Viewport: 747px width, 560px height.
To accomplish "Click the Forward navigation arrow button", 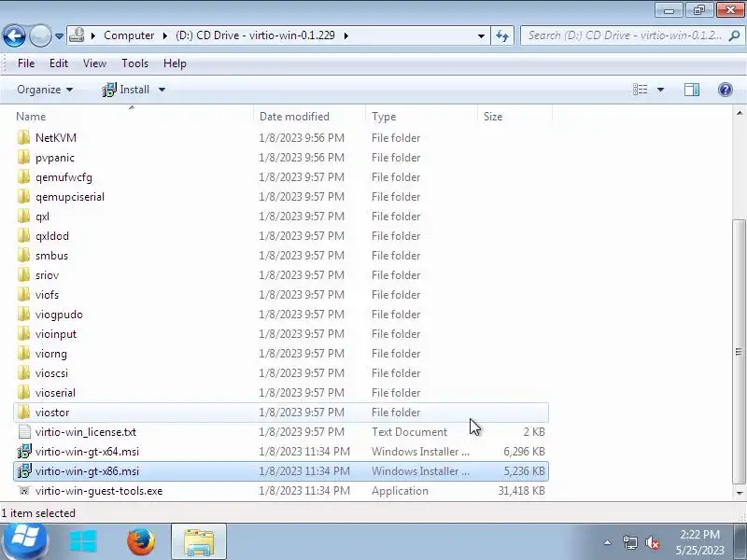I will point(40,35).
